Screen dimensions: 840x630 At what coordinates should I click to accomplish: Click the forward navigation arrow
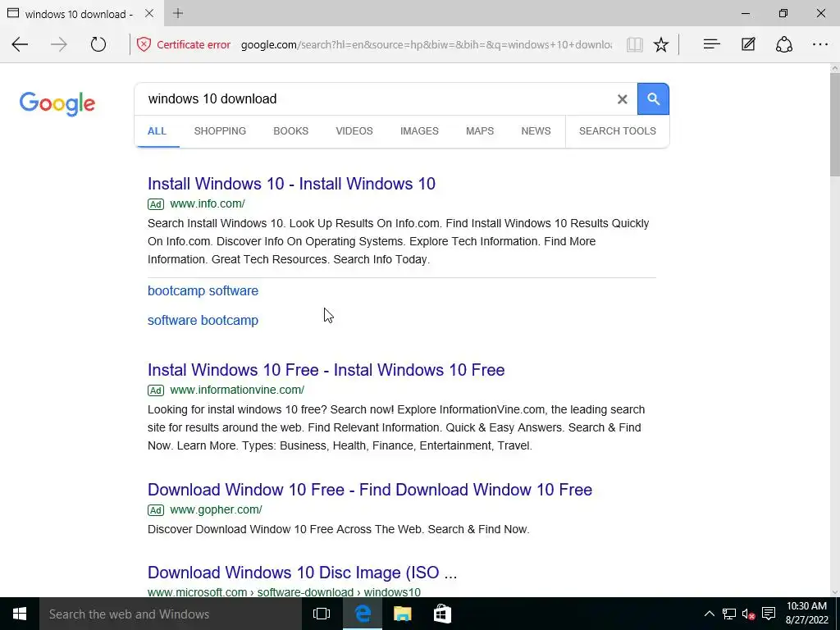click(59, 44)
